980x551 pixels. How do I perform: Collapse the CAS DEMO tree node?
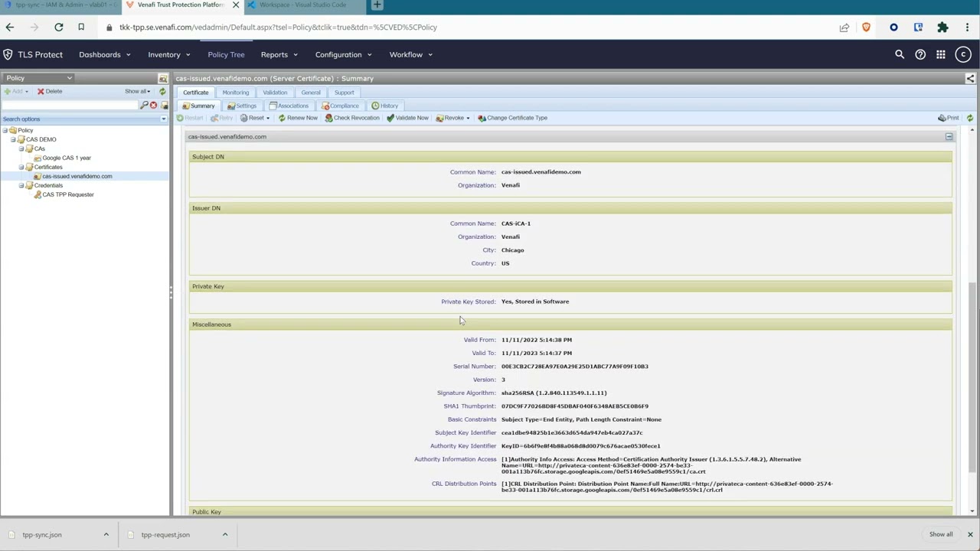pos(13,139)
